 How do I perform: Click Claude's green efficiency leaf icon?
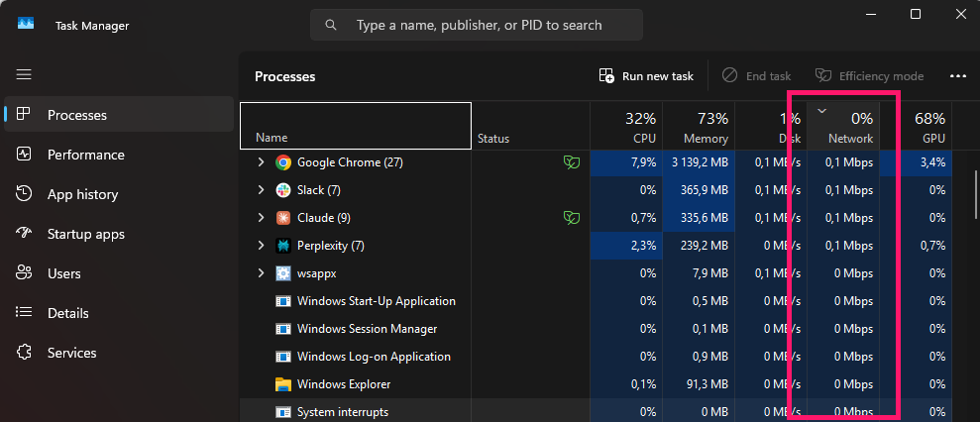pyautogui.click(x=571, y=218)
